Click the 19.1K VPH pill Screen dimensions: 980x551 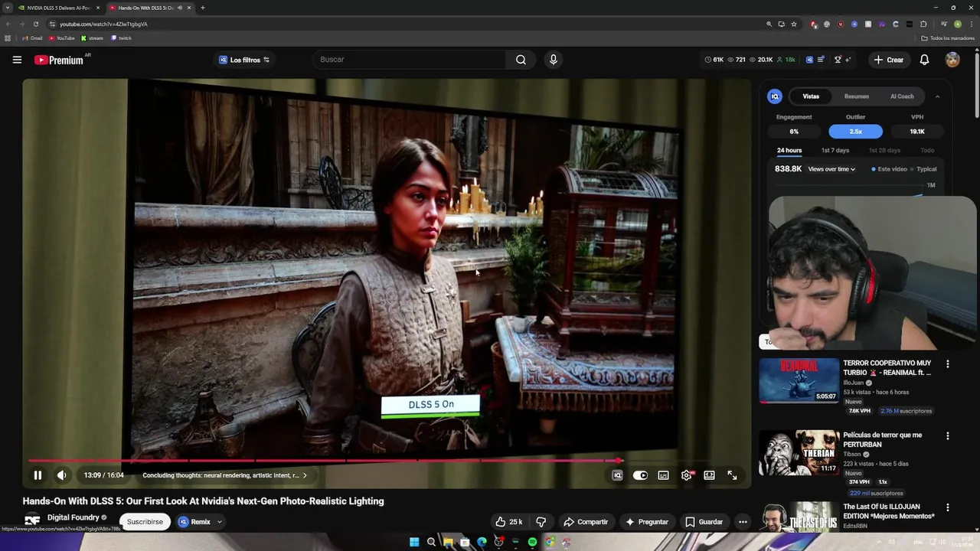click(x=917, y=132)
